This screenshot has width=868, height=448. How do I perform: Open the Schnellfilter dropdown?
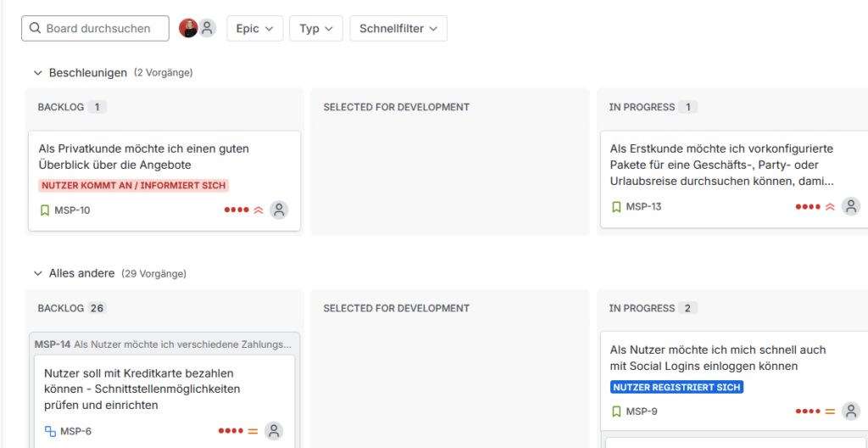398,28
